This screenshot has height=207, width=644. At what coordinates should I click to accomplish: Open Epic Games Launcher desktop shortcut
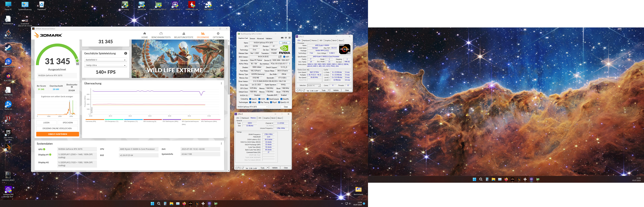pos(8,135)
